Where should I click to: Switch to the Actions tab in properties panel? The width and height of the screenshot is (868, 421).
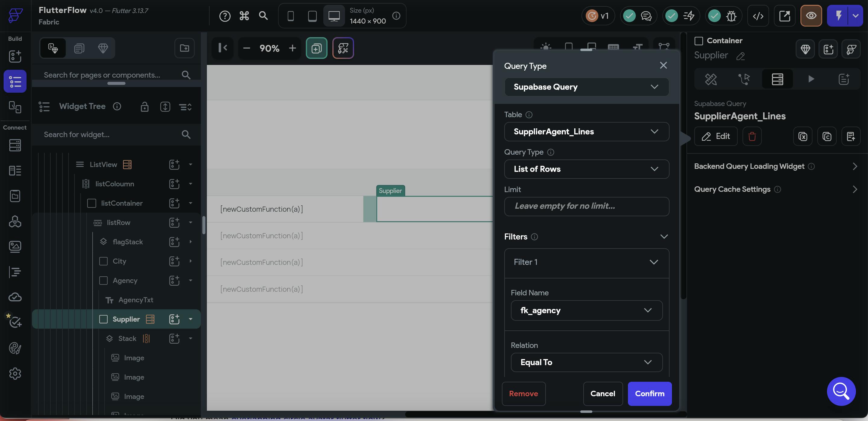coord(744,79)
